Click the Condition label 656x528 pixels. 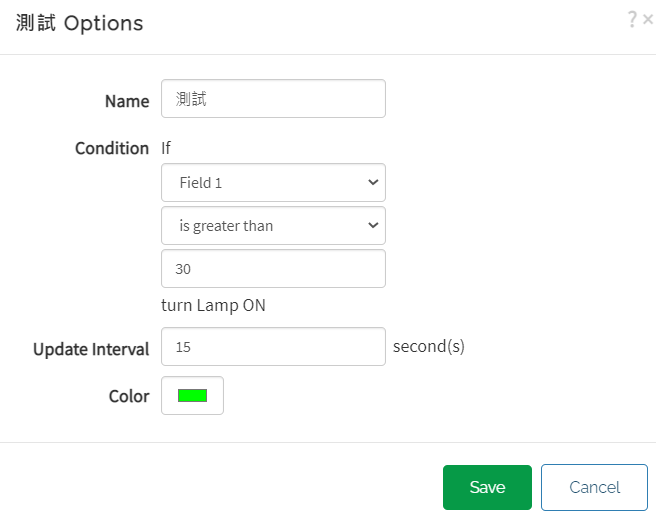pyautogui.click(x=112, y=148)
